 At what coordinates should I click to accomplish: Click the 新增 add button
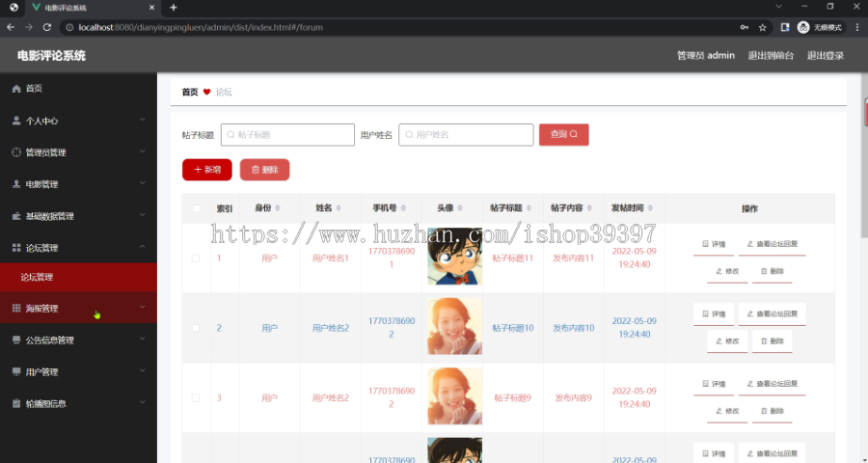pyautogui.click(x=207, y=170)
